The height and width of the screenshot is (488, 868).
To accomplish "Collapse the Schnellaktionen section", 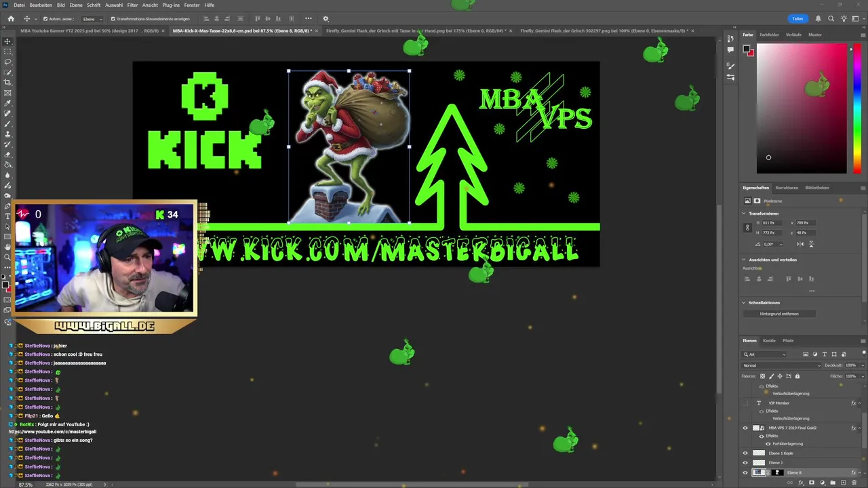I will point(744,303).
